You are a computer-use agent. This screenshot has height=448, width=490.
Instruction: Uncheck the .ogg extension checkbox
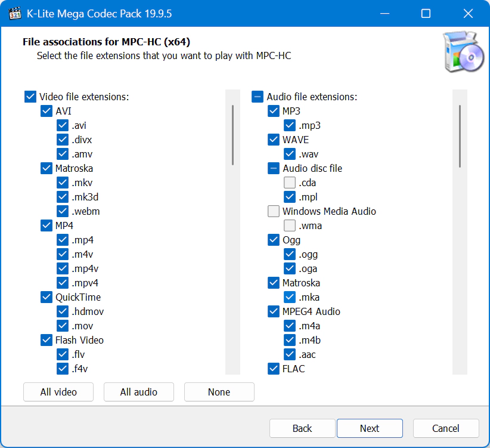coord(290,254)
